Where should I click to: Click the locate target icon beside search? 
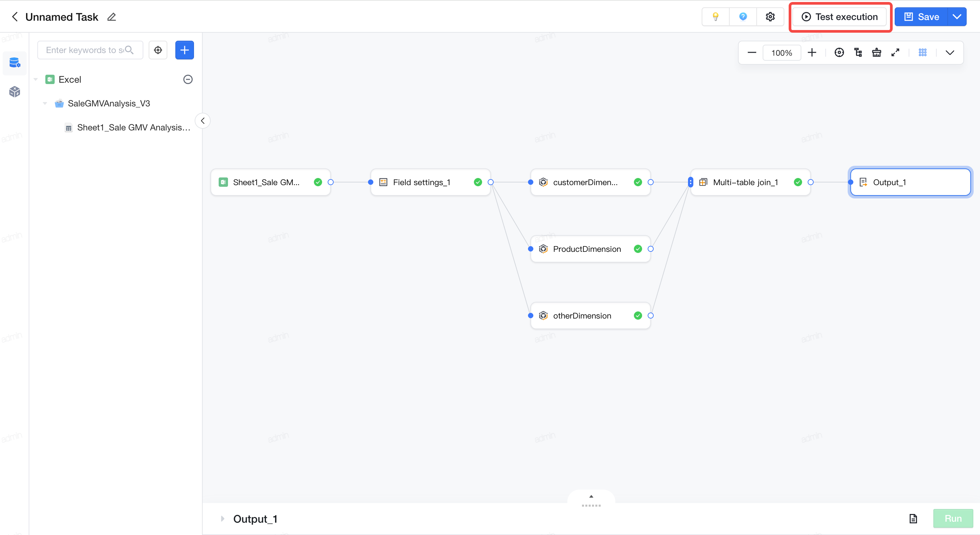tap(158, 50)
